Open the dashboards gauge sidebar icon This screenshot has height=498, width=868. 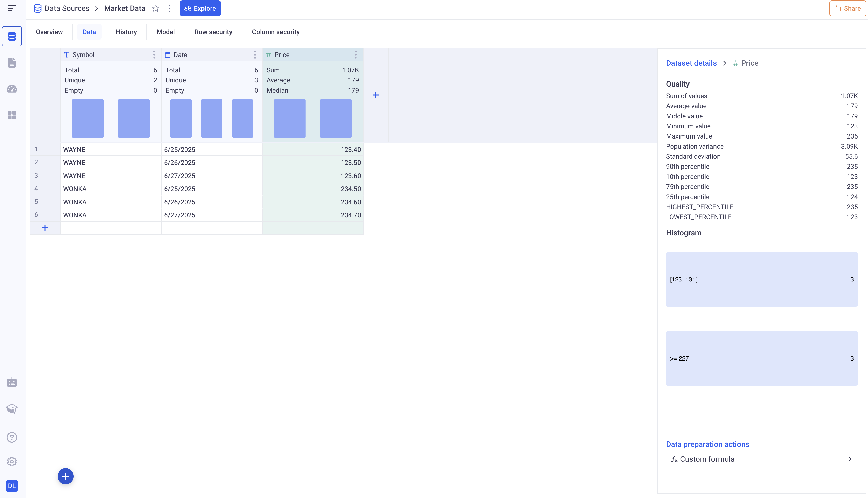point(12,89)
